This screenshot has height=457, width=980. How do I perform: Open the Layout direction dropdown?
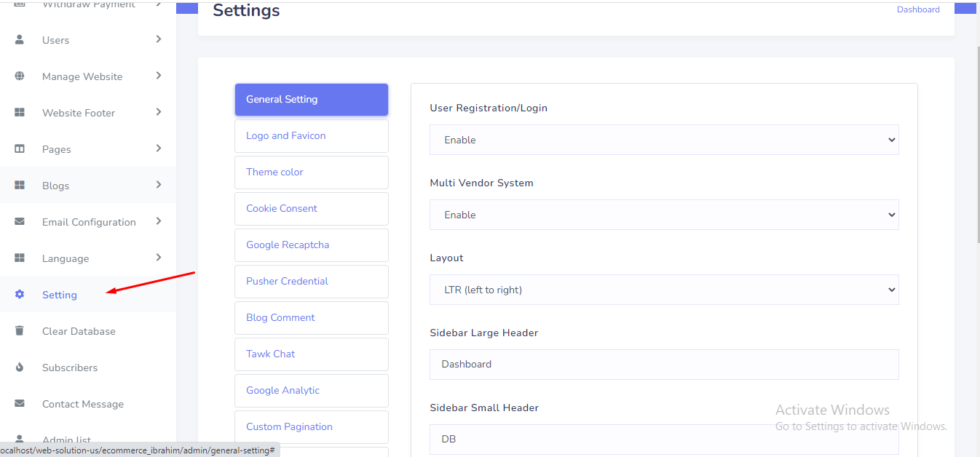tap(663, 290)
